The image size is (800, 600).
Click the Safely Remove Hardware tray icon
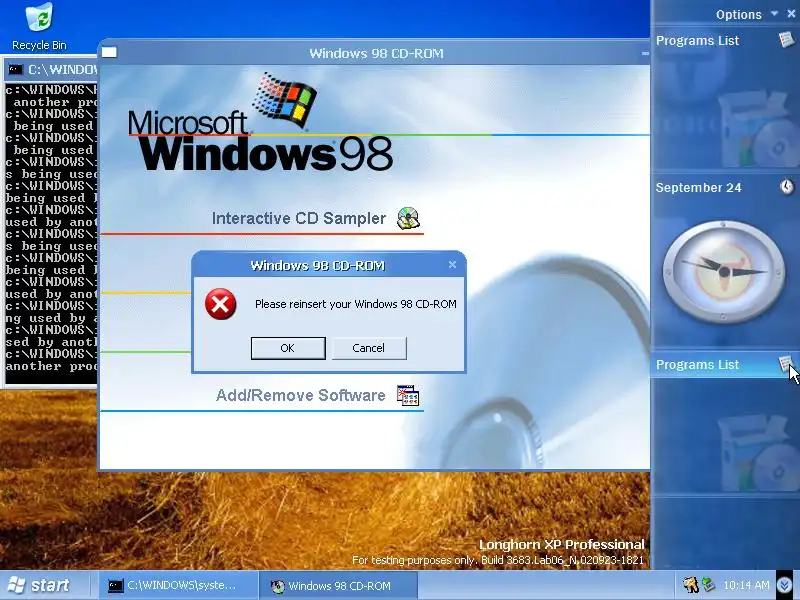pos(709,585)
